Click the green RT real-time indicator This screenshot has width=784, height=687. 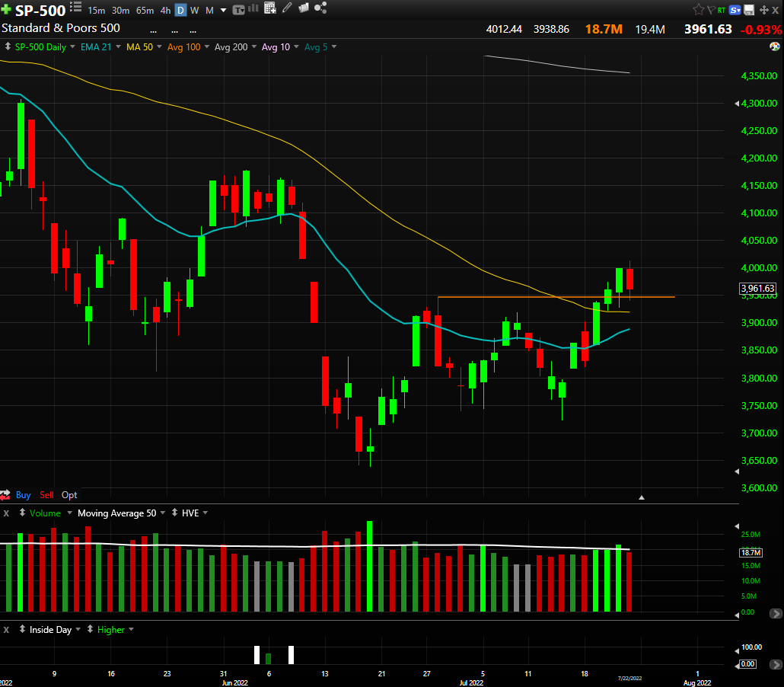tap(722, 10)
